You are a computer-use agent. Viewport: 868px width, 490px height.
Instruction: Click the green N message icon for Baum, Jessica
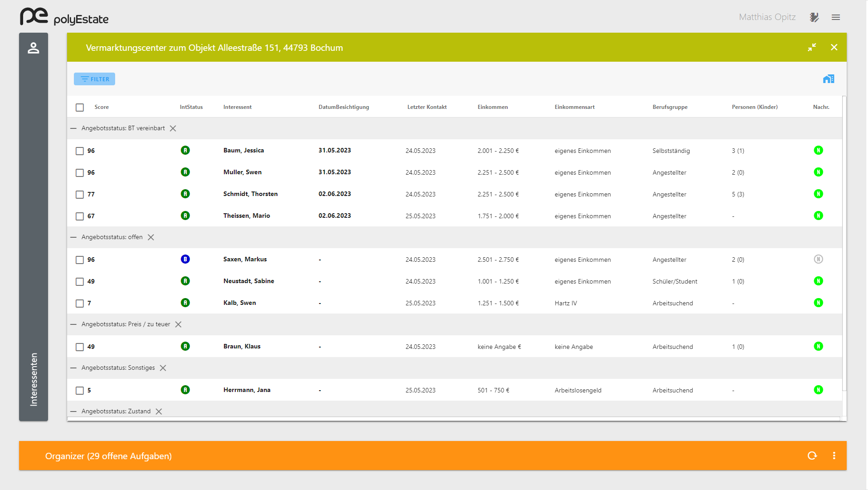818,150
